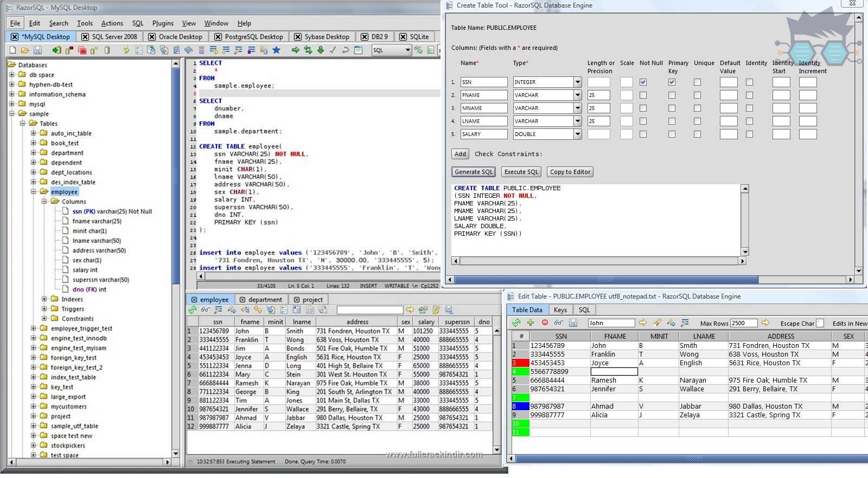Click binoculars find icon in Edit Table toolbar
Viewport: 868px width, 478px height.
[x=559, y=322]
